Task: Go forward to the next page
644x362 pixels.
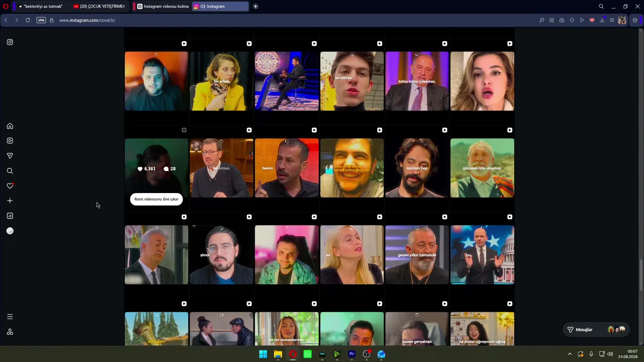Action: 16,20
